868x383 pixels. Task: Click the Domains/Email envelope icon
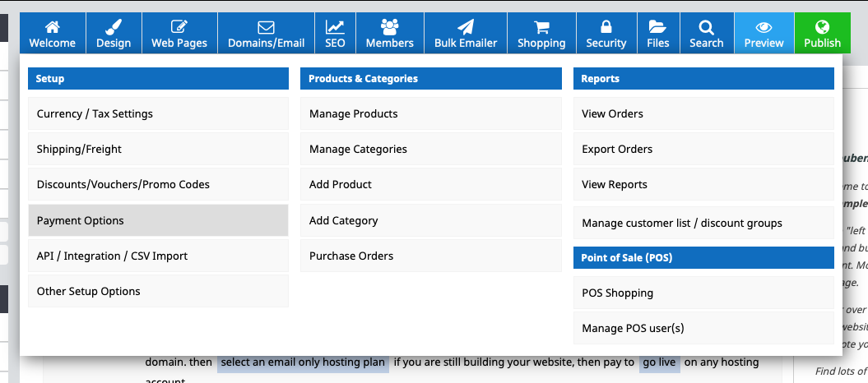(x=266, y=27)
